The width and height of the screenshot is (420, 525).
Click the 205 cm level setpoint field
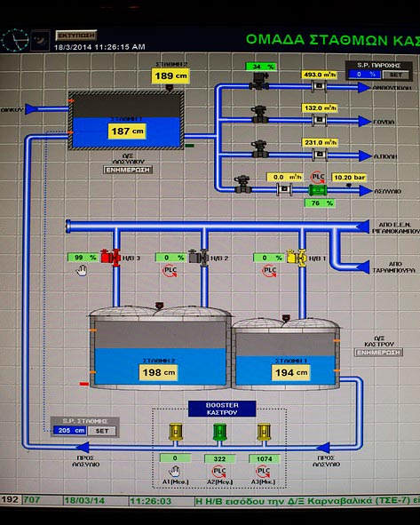click(x=69, y=431)
